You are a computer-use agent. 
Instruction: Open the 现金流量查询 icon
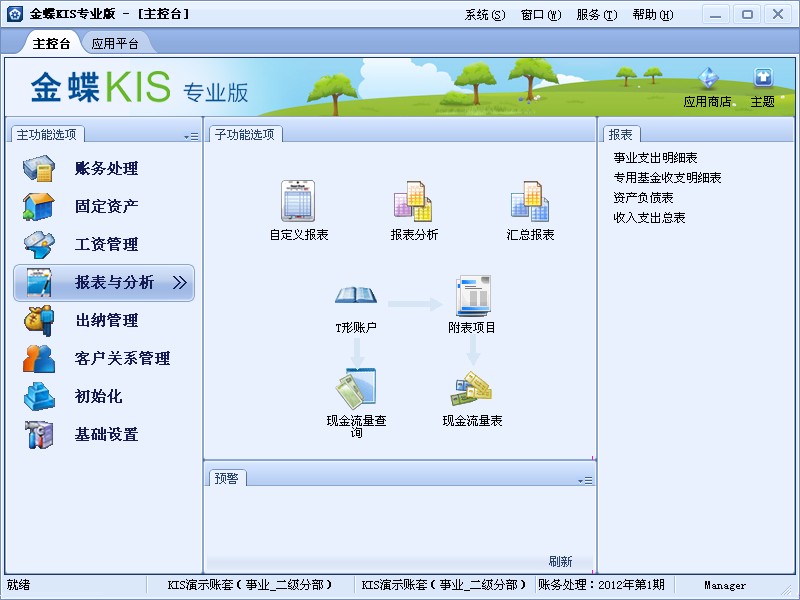click(x=356, y=389)
